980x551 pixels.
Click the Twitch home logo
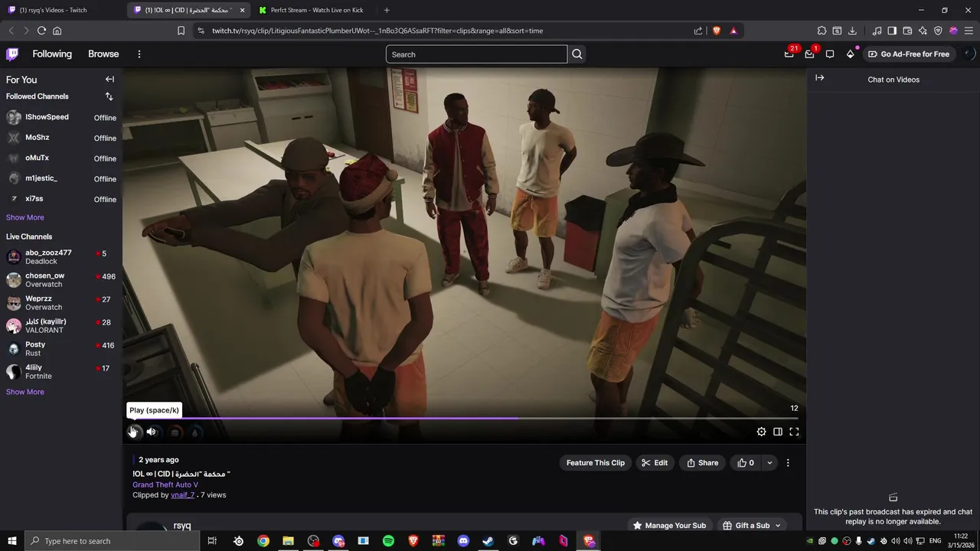point(12,54)
